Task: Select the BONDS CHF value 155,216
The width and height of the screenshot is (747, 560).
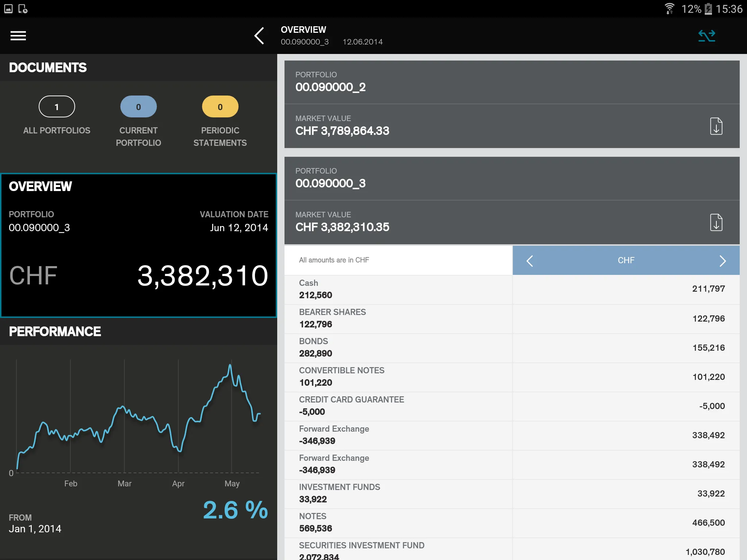Action: [708, 348]
